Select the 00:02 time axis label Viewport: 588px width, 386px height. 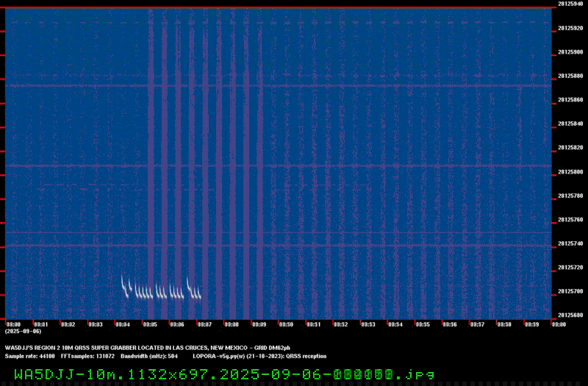tap(68, 324)
